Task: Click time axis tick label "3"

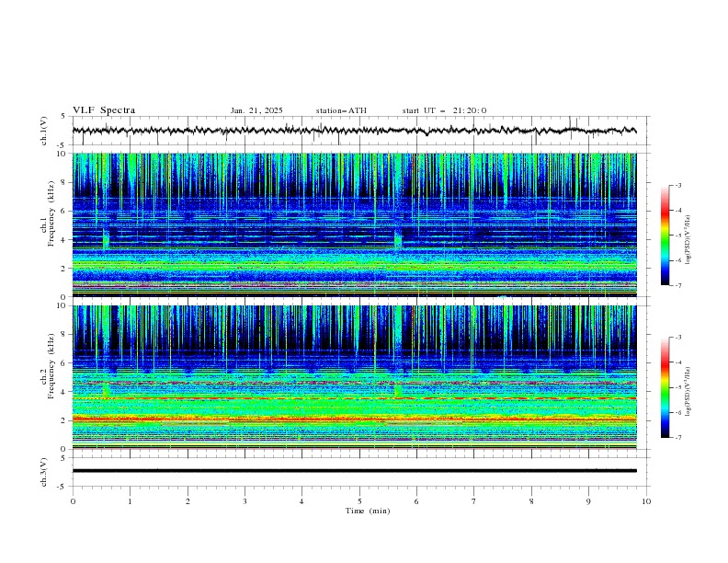Action: point(245,501)
